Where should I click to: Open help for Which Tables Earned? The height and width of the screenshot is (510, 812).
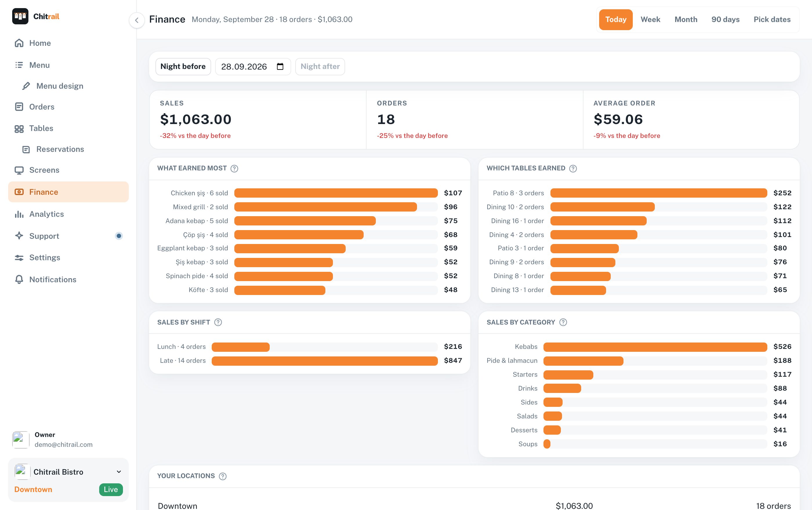(573, 168)
